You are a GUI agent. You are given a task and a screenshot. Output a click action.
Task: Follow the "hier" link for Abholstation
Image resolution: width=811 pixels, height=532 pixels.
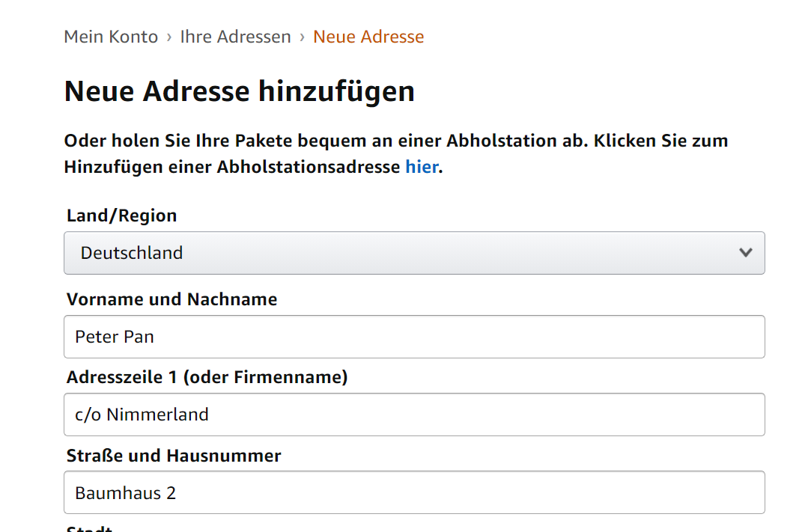(422, 166)
